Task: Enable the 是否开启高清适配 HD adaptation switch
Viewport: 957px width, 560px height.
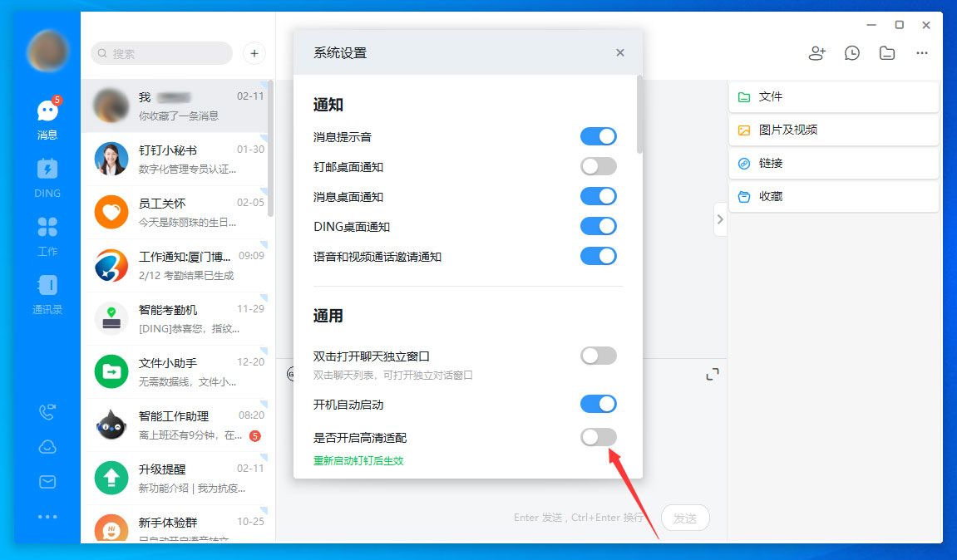Action: point(598,437)
